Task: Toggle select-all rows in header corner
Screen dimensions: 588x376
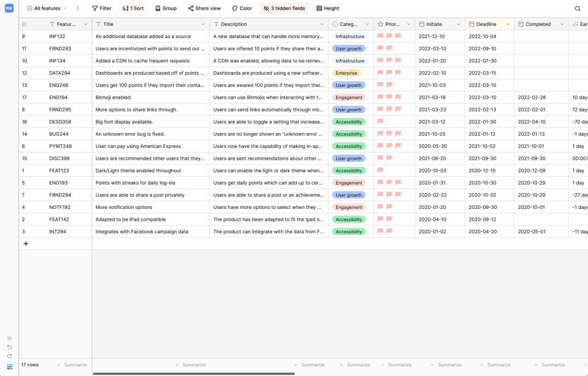Action: pyautogui.click(x=24, y=24)
